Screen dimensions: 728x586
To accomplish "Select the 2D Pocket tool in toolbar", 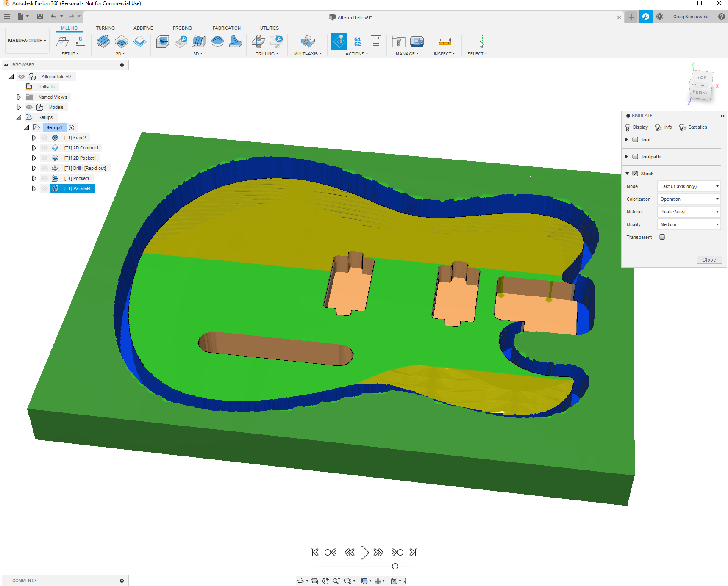I will (122, 41).
